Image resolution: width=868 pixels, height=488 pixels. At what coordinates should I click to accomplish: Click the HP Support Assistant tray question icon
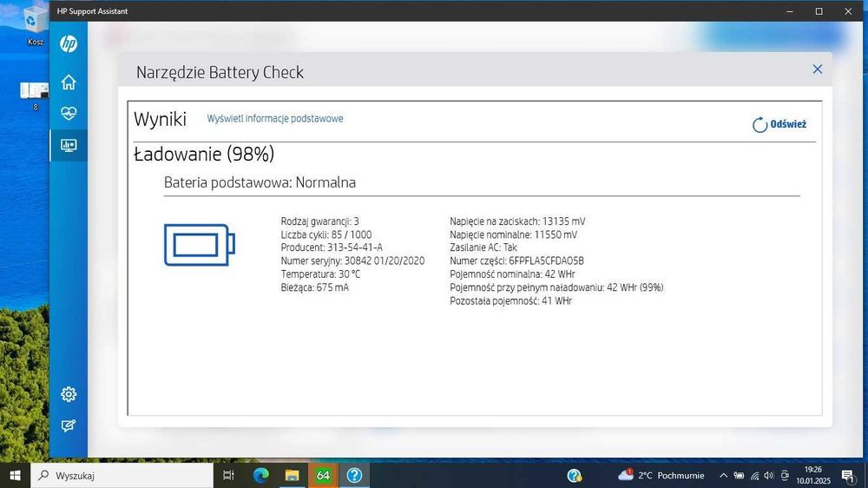pyautogui.click(x=575, y=475)
